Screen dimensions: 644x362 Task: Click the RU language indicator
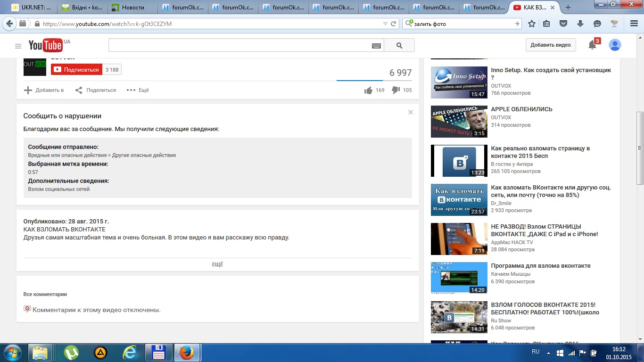coord(536,352)
